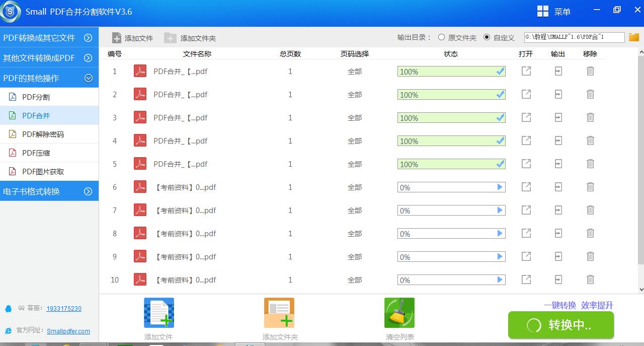
Task: Expand PDF转换成其它文件 section
Action: (x=49, y=38)
